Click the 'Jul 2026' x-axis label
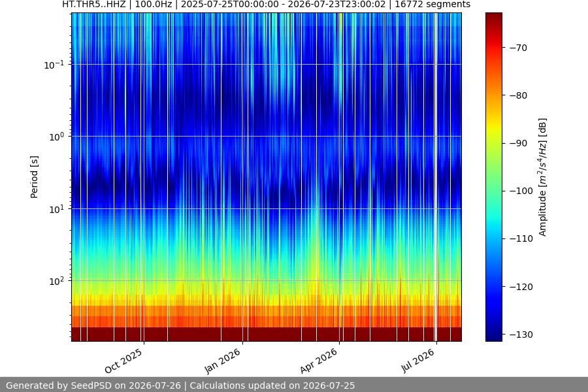The width and height of the screenshot is (588, 392). (x=417, y=361)
